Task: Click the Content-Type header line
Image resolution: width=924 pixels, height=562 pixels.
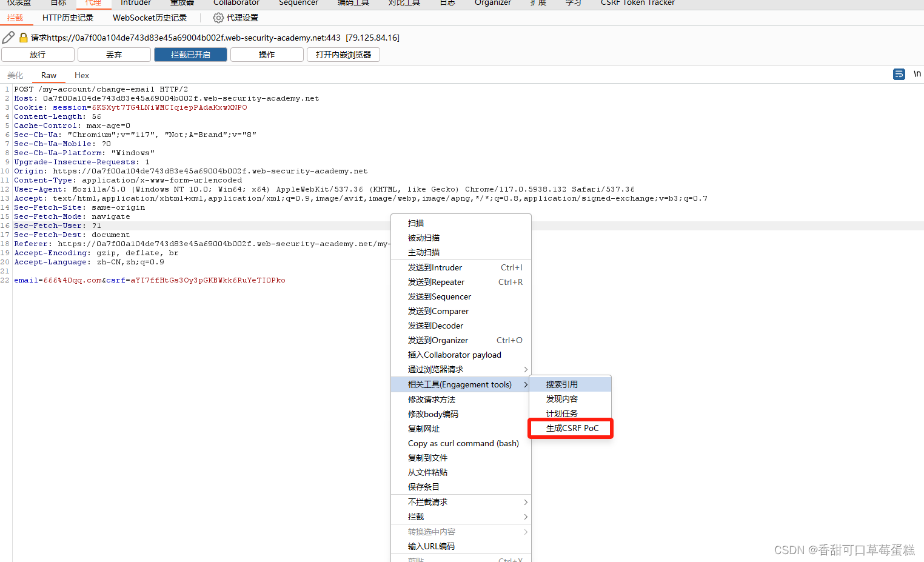Action: tap(128, 180)
